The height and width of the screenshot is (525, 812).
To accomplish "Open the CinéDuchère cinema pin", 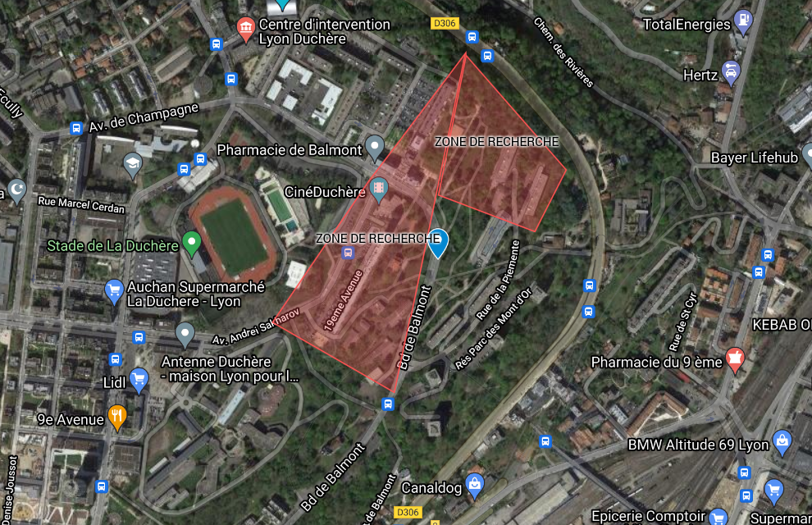I will coord(379,189).
